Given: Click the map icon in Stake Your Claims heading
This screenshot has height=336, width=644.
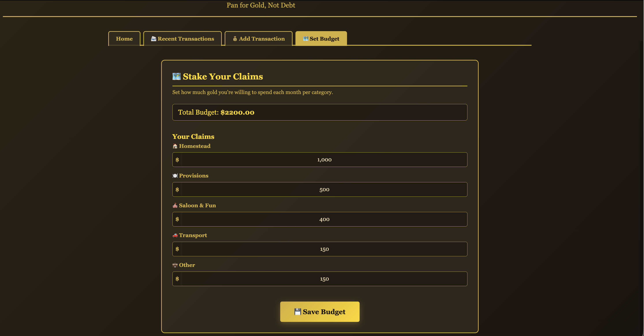Looking at the screenshot, I should coord(177,76).
